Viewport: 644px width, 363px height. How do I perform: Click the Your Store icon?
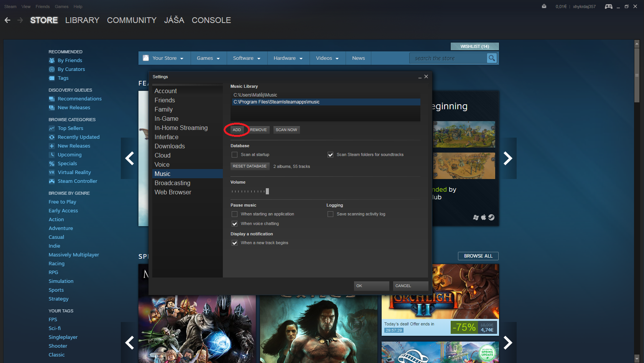point(146,58)
